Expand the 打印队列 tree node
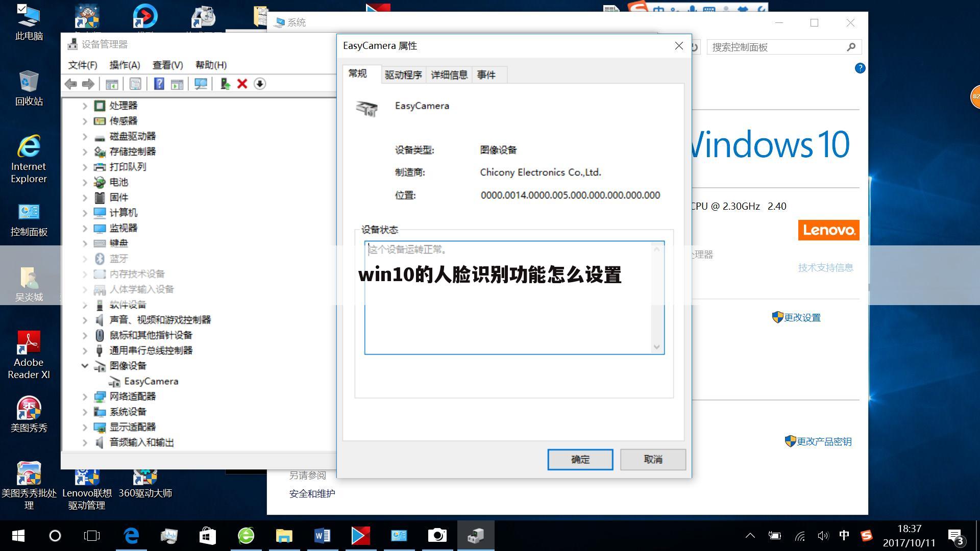Image resolution: width=980 pixels, height=551 pixels. pyautogui.click(x=85, y=167)
